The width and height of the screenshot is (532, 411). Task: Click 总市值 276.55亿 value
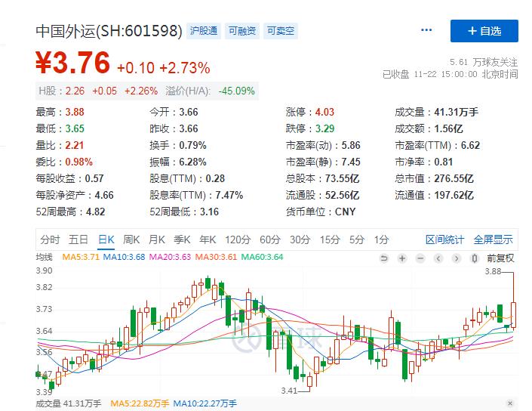click(454, 178)
